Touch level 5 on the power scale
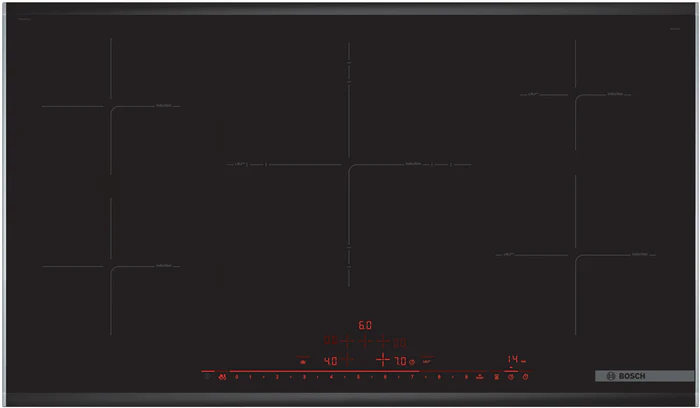Screen dimensions: 700x408 pos(358,377)
